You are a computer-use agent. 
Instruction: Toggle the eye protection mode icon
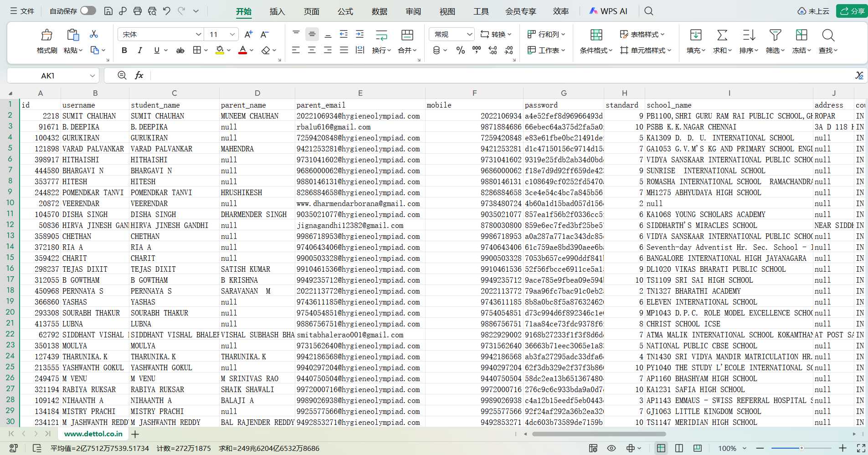point(611,448)
